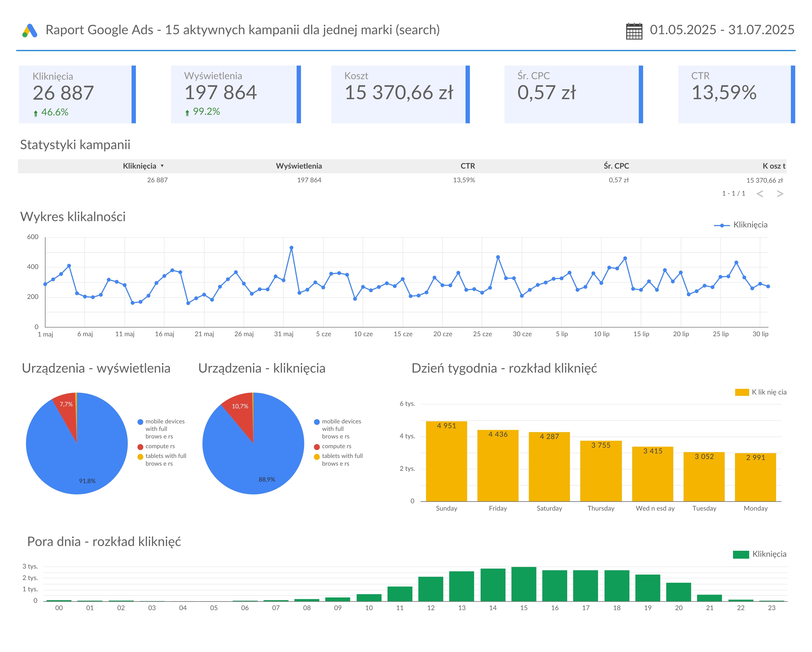Go to next table page arrow

coord(780,194)
